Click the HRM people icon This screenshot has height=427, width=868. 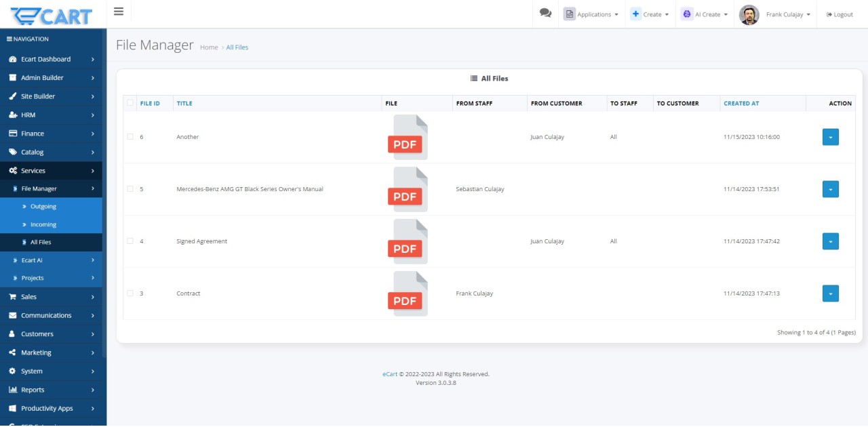(13, 115)
